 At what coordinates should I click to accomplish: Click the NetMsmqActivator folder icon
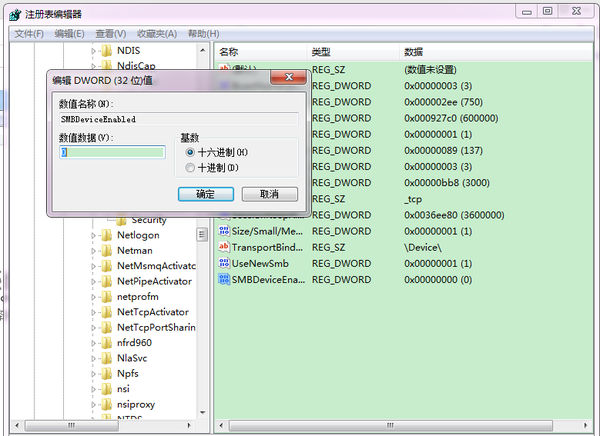(x=107, y=266)
